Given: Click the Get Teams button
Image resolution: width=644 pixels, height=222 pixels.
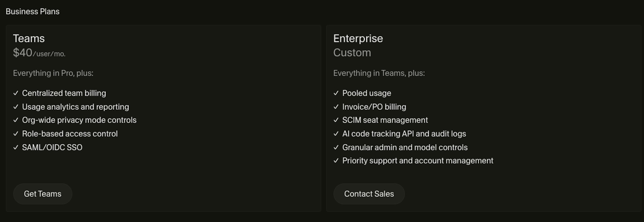Looking at the screenshot, I should tap(42, 194).
